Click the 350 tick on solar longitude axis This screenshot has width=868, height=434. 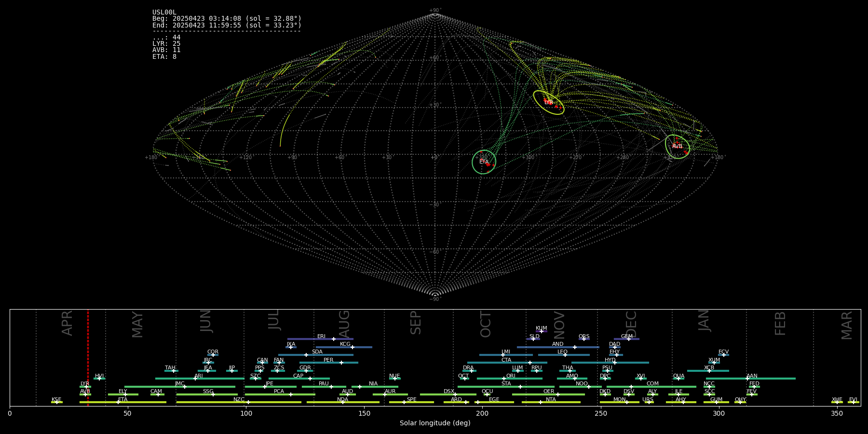(x=837, y=413)
